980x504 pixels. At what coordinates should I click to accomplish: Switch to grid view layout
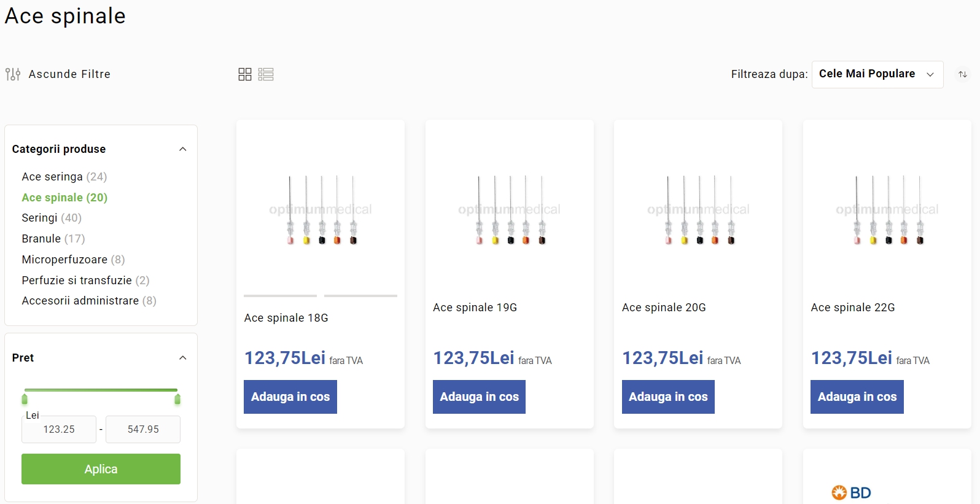(245, 74)
